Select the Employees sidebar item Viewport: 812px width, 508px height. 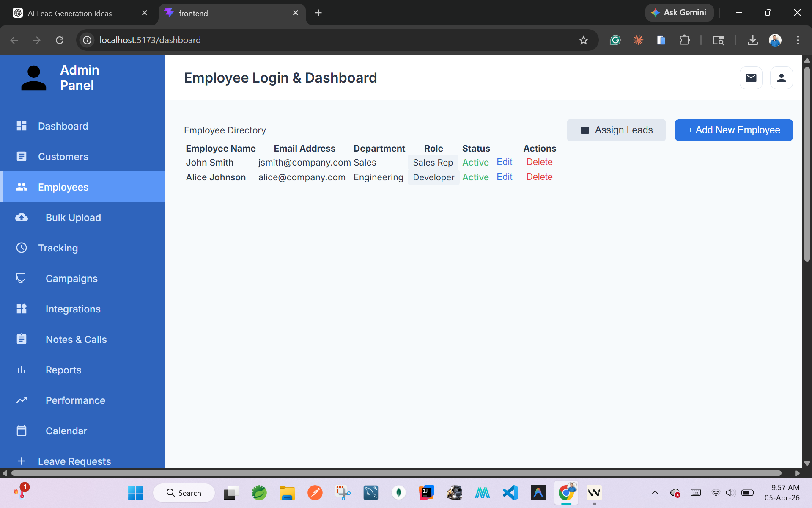(82, 187)
